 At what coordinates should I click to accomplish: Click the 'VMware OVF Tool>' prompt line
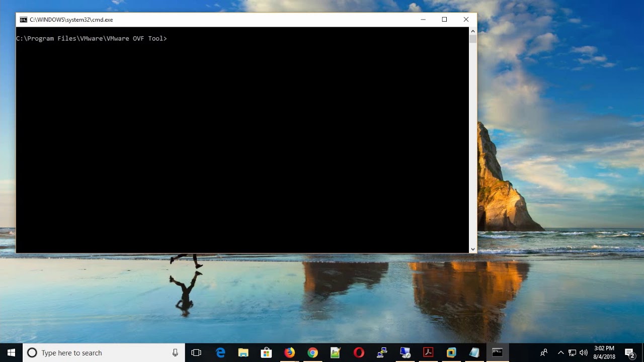[91, 39]
